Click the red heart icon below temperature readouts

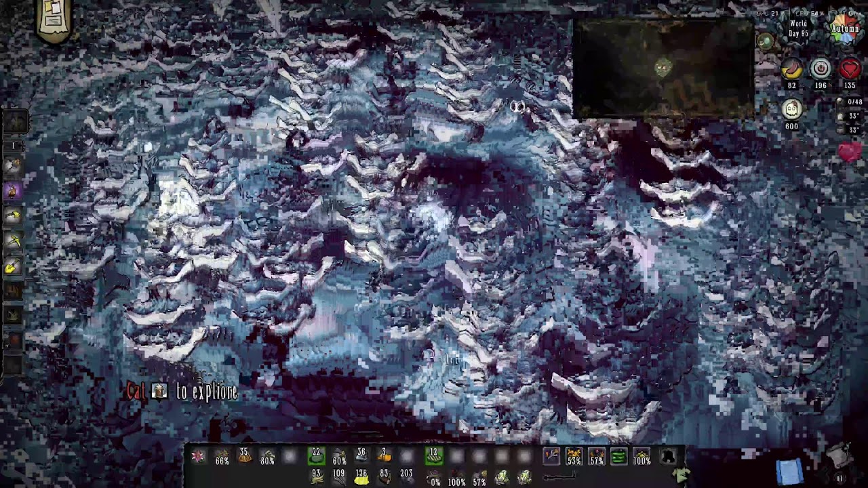click(x=850, y=152)
